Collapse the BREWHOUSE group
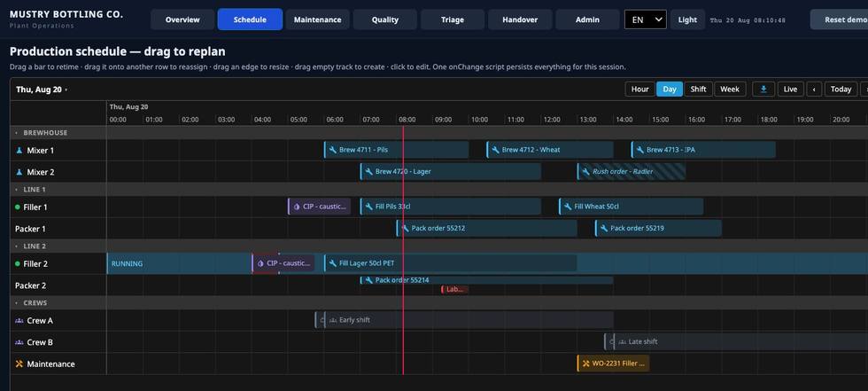868x391 pixels. tap(16, 133)
